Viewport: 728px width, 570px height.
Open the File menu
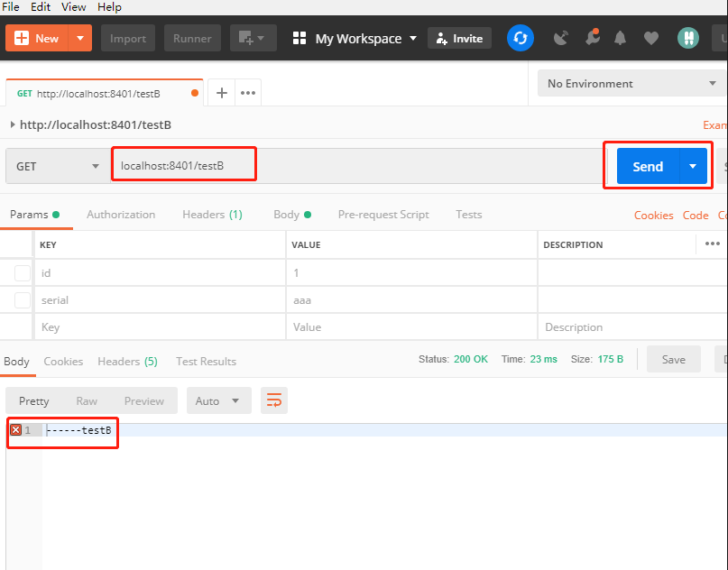(x=11, y=7)
